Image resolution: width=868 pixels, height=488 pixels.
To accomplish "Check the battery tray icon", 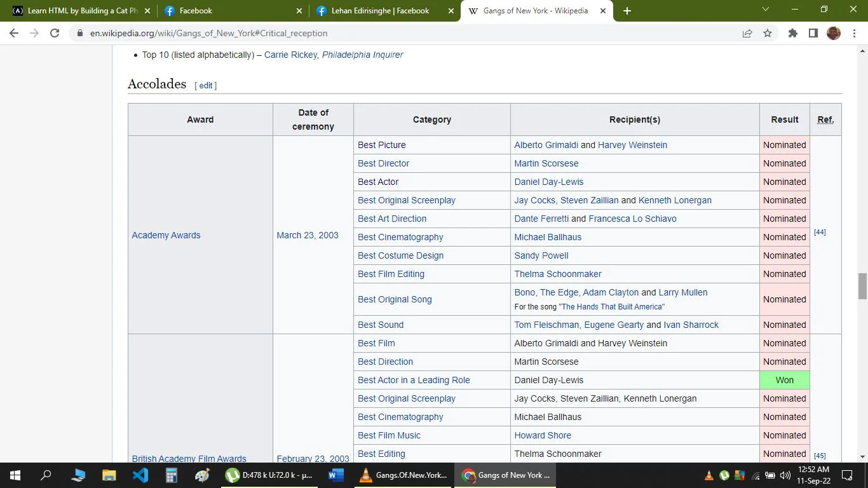I will pyautogui.click(x=770, y=475).
